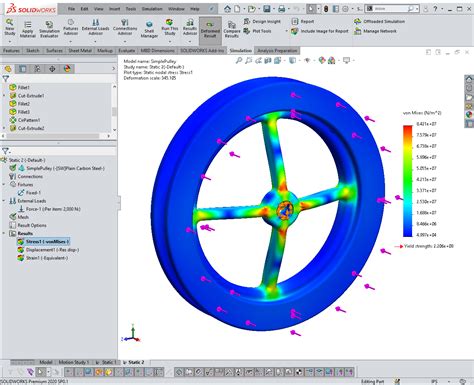This screenshot has height=385, width=474.
Task: Click the Plot Tools command
Action: [x=257, y=31]
